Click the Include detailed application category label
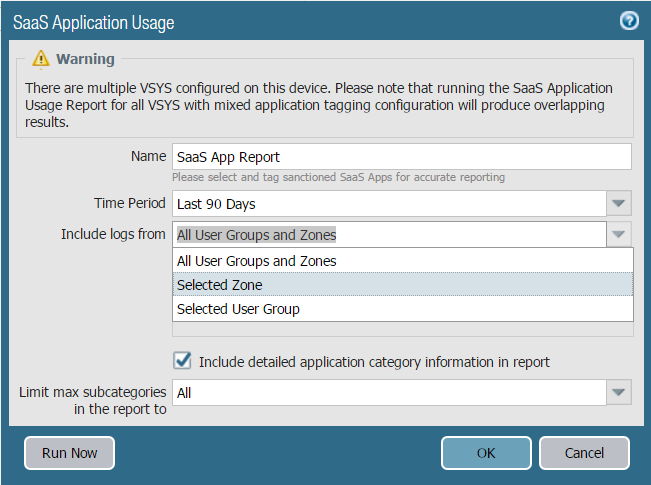The width and height of the screenshot is (651, 485). 374,362
